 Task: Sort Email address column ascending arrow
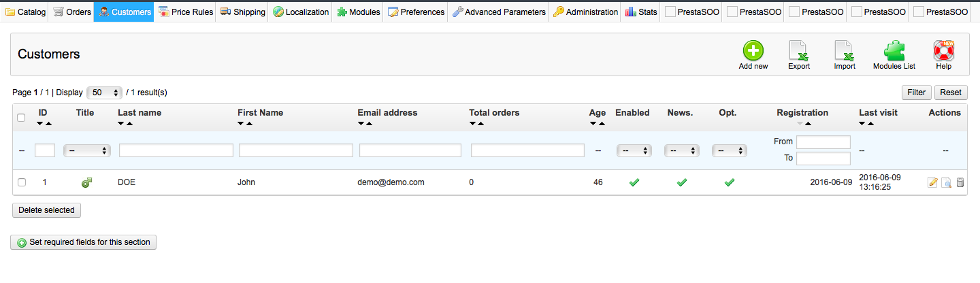pyautogui.click(x=369, y=124)
